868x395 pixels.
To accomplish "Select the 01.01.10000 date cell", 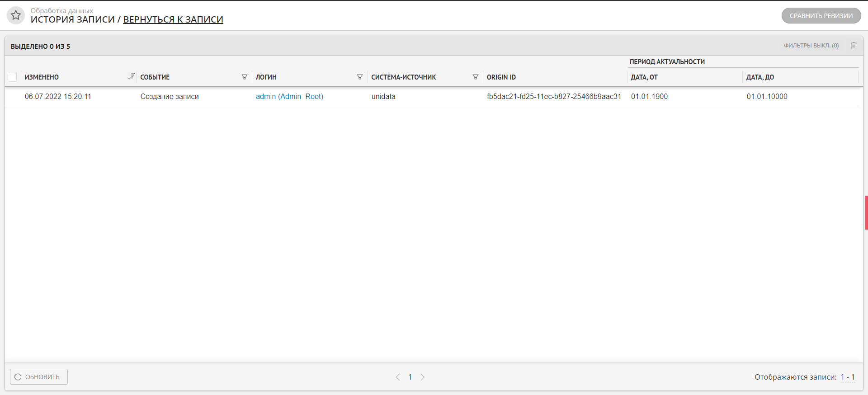I will coord(767,96).
